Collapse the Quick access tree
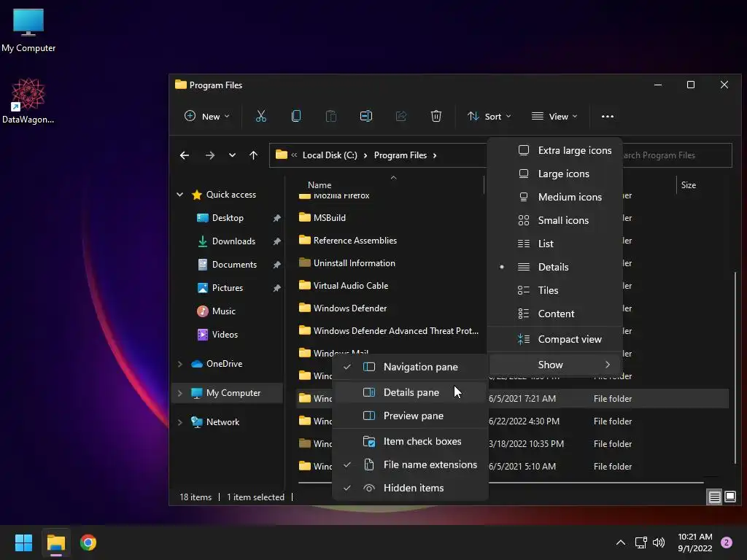Image resolution: width=747 pixels, height=560 pixels. point(179,195)
